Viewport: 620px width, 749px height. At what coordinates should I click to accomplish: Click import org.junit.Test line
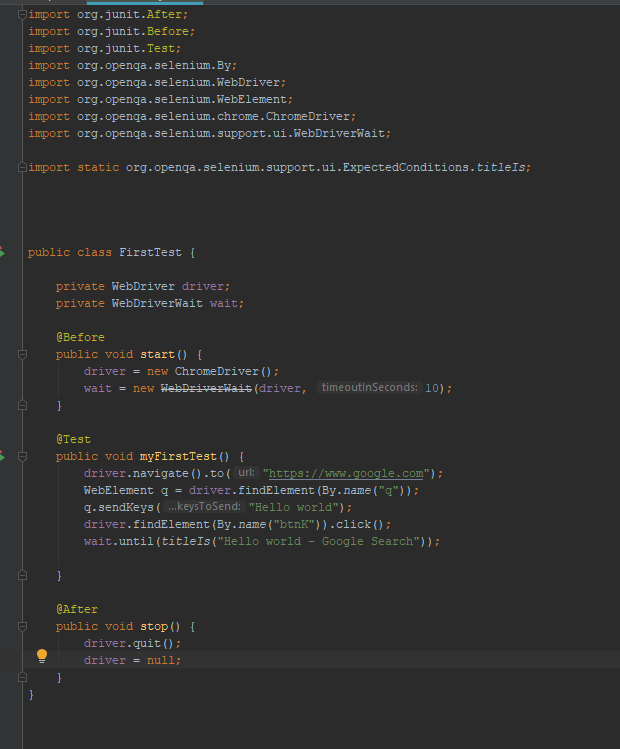click(x=105, y=49)
